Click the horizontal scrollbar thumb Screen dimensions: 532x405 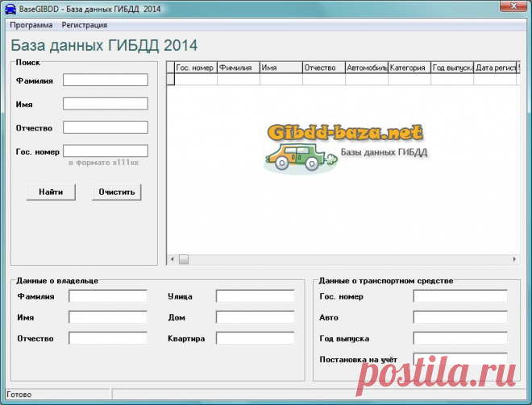[x=184, y=259]
